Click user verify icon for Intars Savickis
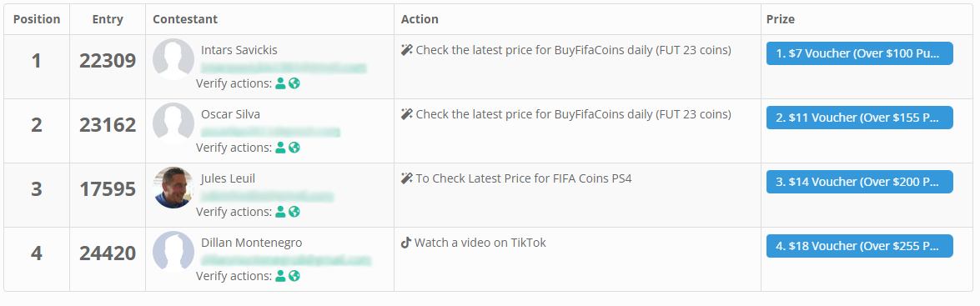Viewport: 980px width, 306px height. pos(280,83)
